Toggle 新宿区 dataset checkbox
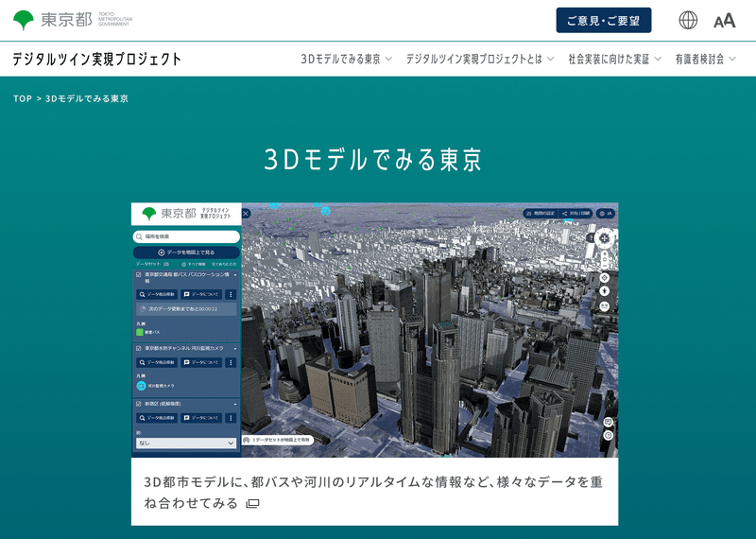 (138, 404)
